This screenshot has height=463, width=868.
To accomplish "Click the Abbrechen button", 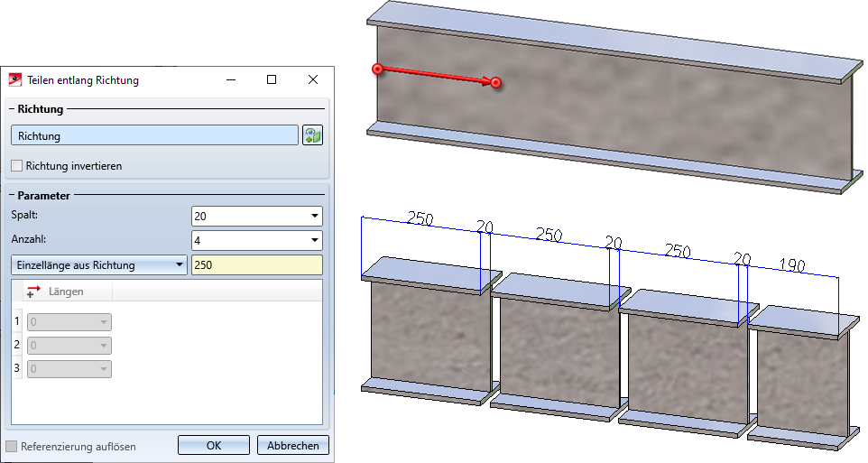I will (293, 445).
